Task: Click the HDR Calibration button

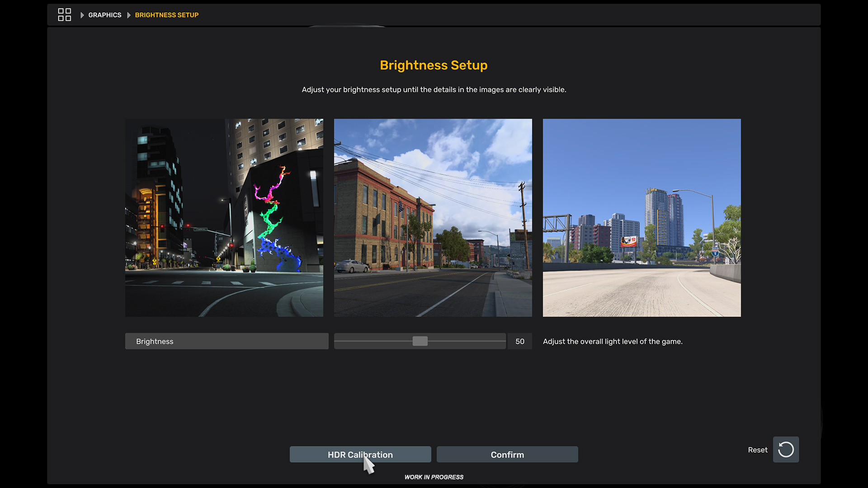Action: click(360, 455)
